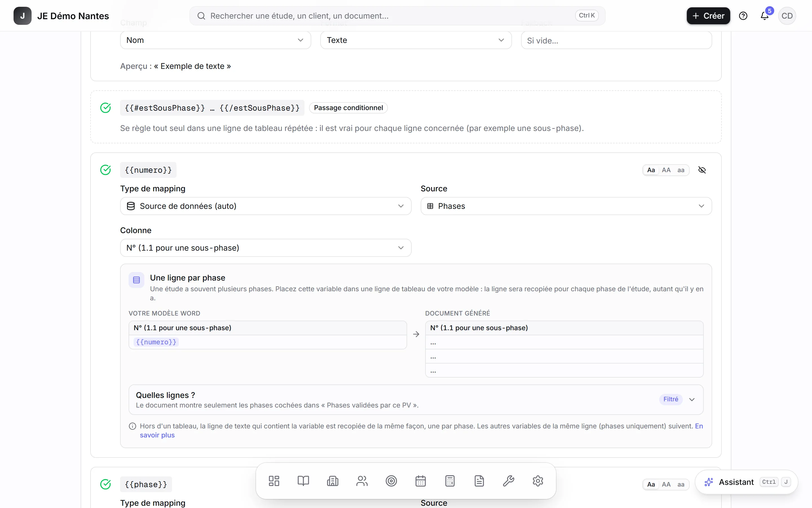The width and height of the screenshot is (812, 508).
Task: Toggle visibility eye icon for {{numero}}
Action: [702, 170]
